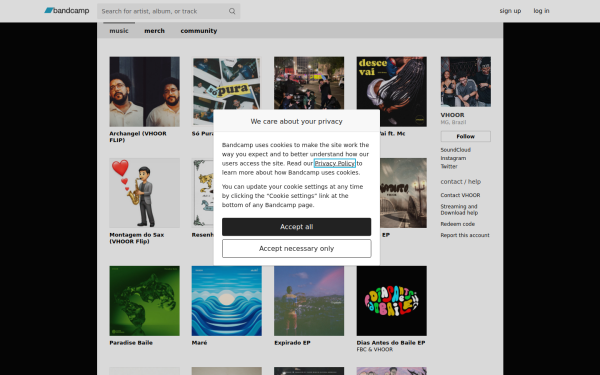The image size is (600, 375).
Task: Open the Expirado EP cover
Action: pos(309,301)
